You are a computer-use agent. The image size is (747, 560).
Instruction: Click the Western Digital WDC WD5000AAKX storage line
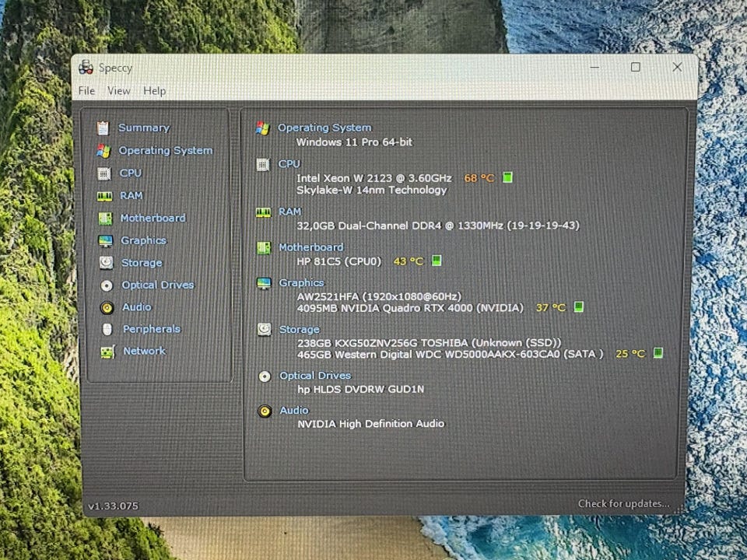[451, 355]
